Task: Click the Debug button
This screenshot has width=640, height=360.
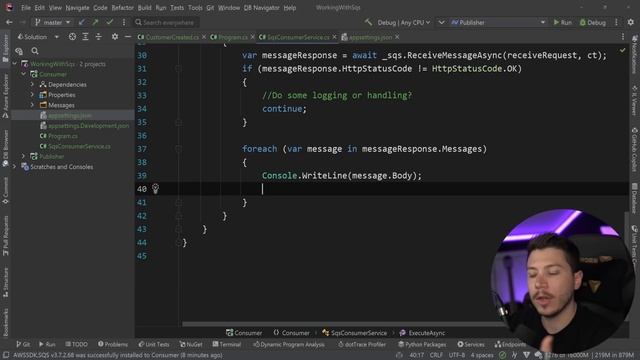Action: pyautogui.click(x=593, y=22)
